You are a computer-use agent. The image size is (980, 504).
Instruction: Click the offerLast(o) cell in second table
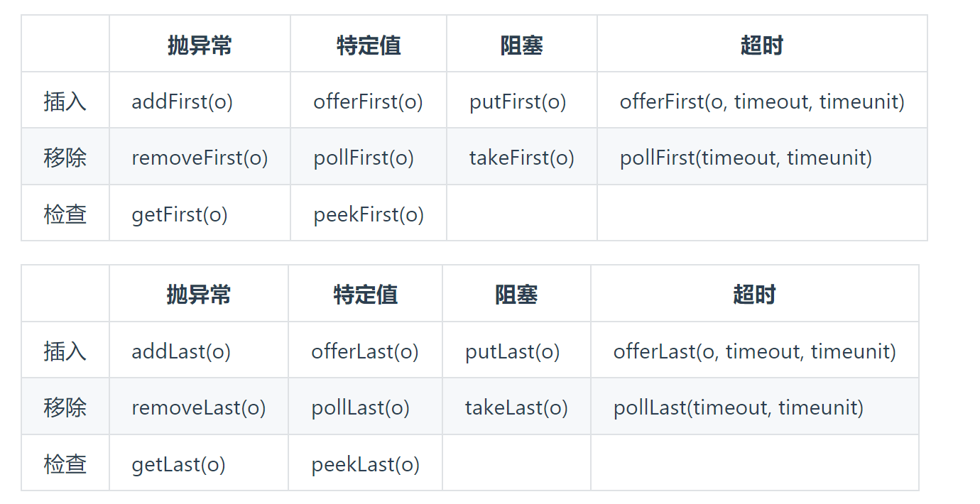(365, 351)
